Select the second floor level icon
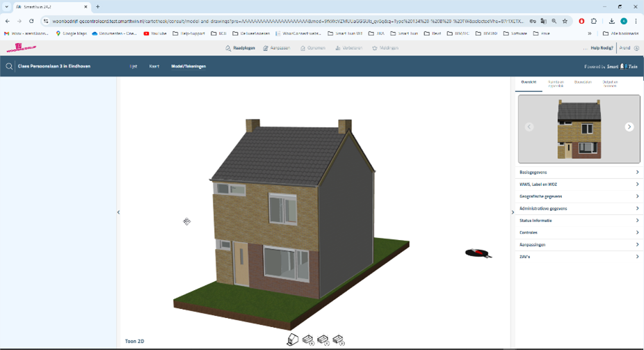The height and width of the screenshot is (350, 644). click(x=339, y=340)
